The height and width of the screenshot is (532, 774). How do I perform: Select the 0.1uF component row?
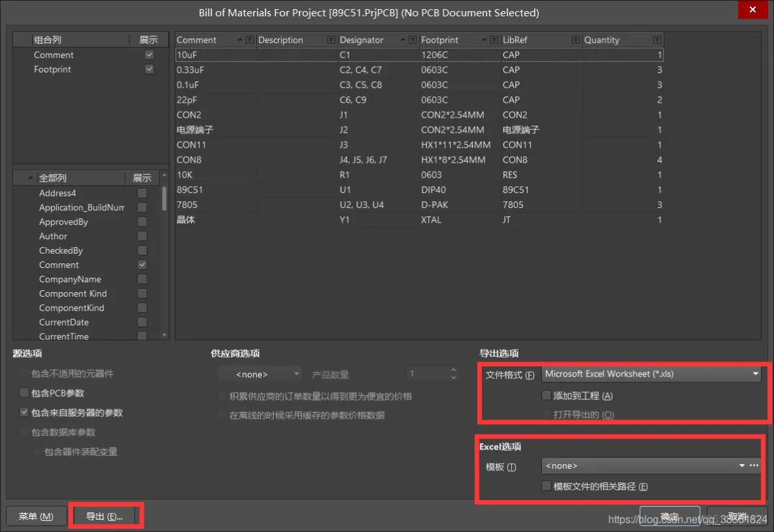pyautogui.click(x=419, y=85)
